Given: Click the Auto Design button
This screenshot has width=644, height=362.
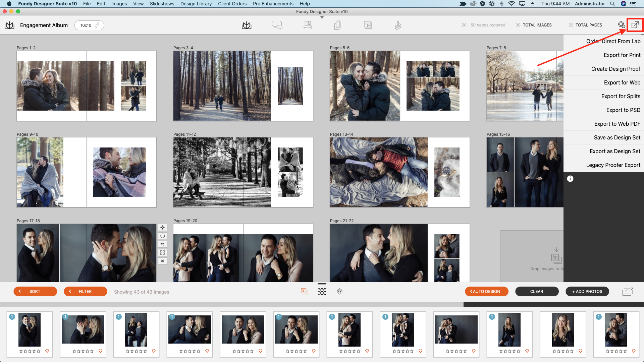Looking at the screenshot, I should pyautogui.click(x=486, y=291).
